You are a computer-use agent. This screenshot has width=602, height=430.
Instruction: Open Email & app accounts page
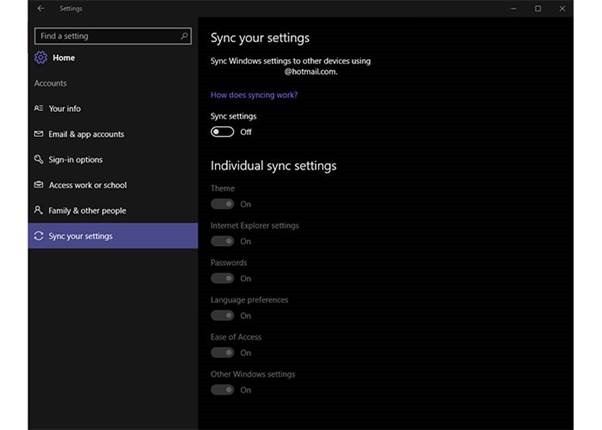[86, 134]
